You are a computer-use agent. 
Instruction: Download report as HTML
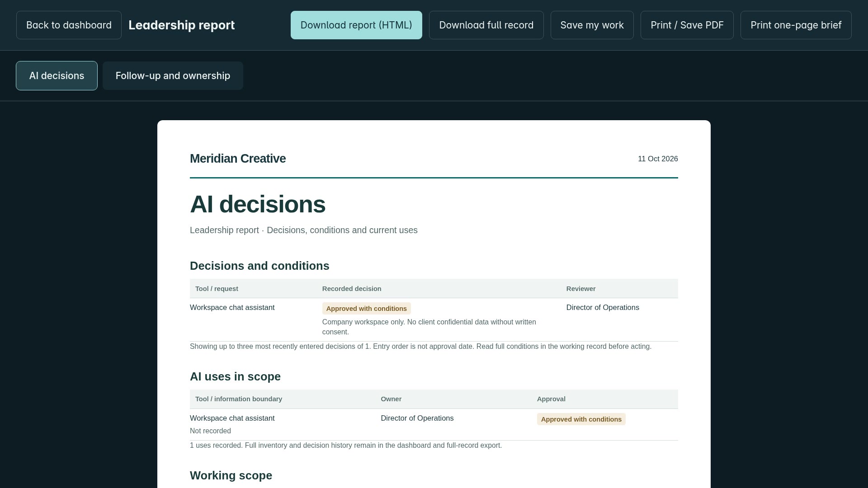pos(356,25)
